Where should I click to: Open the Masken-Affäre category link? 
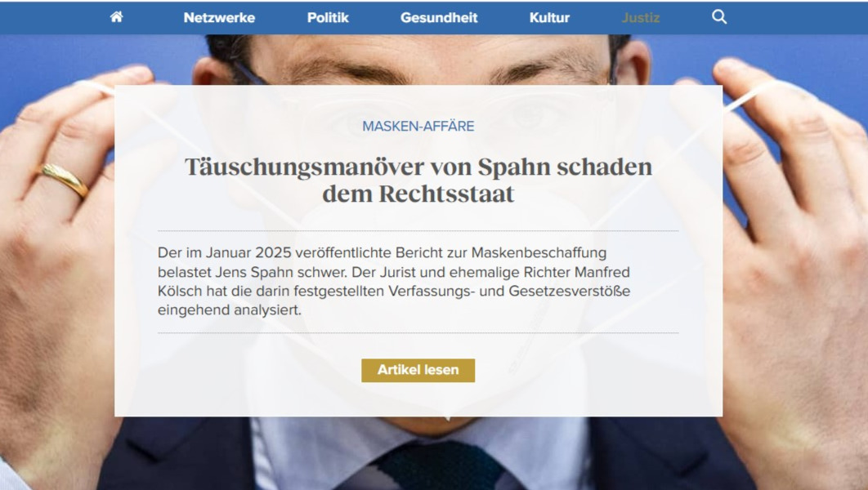click(418, 126)
